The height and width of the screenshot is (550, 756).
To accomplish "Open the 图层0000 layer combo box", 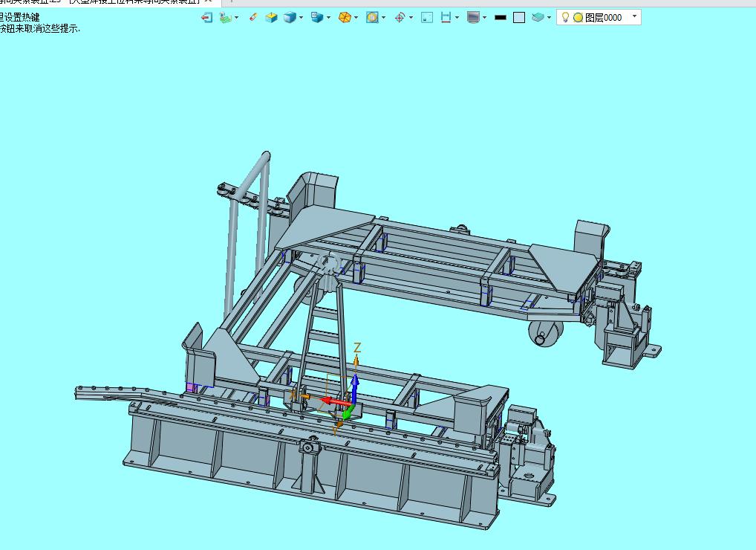I will 599,17.
